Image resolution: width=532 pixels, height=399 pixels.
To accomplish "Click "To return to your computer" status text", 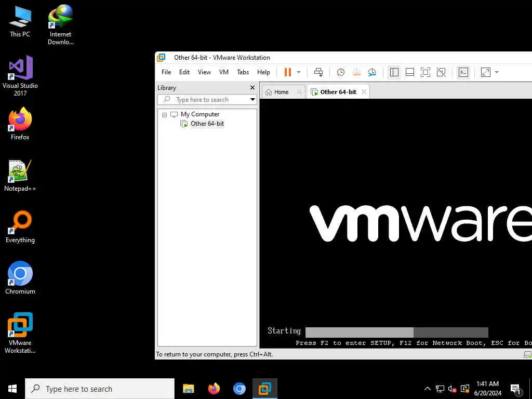I will pyautogui.click(x=215, y=354).
